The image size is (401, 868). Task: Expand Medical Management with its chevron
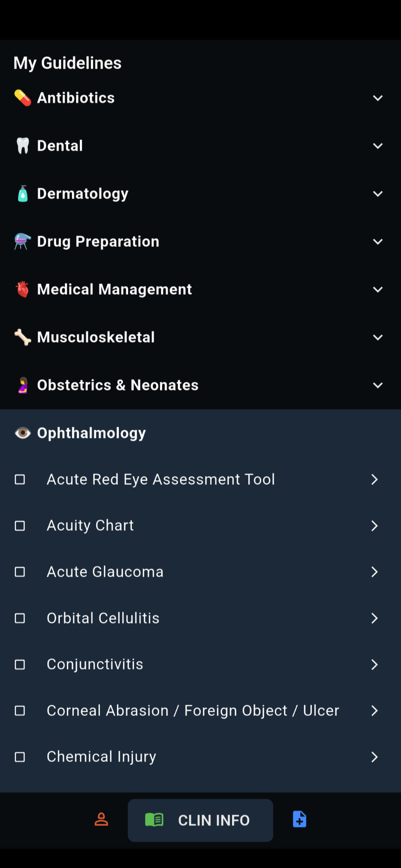click(378, 289)
